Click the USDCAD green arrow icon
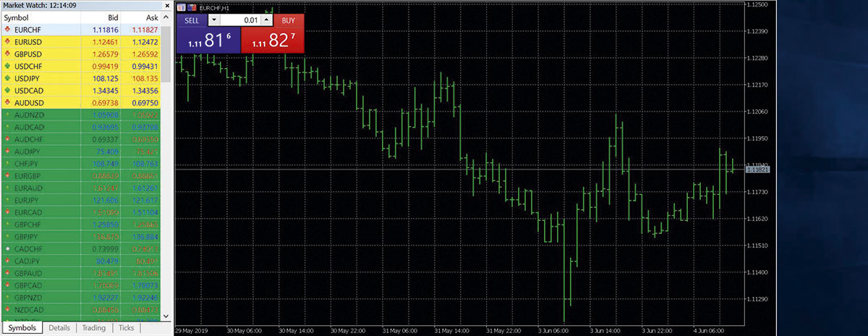Screen dimensions: 868x336 tap(7, 91)
